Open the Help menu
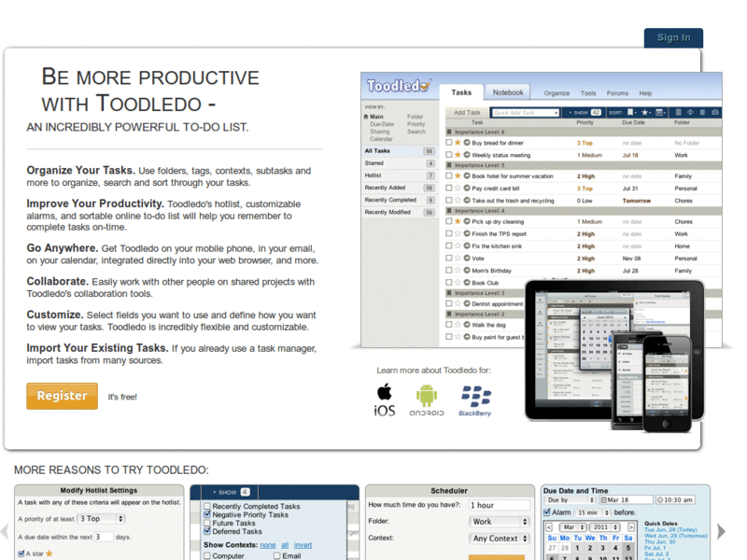Image resolution: width=747 pixels, height=560 pixels. [645, 93]
